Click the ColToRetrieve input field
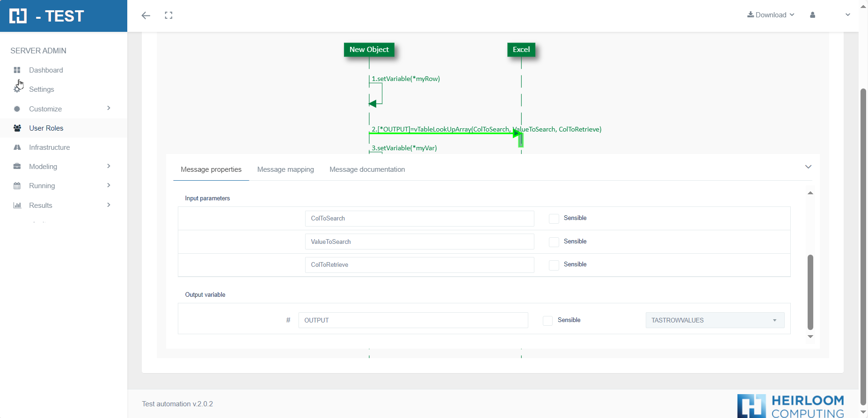The width and height of the screenshot is (868, 418). coord(419,265)
